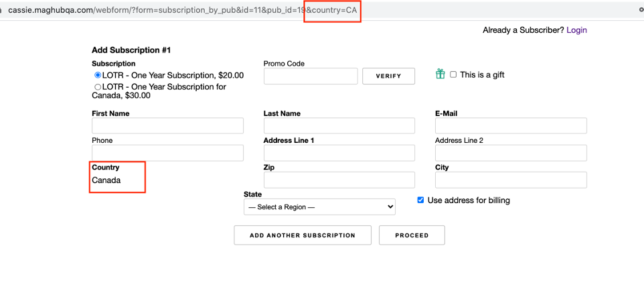Open the Select a Region state dropdown
Image resolution: width=644 pixels, height=287 pixels.
point(319,207)
